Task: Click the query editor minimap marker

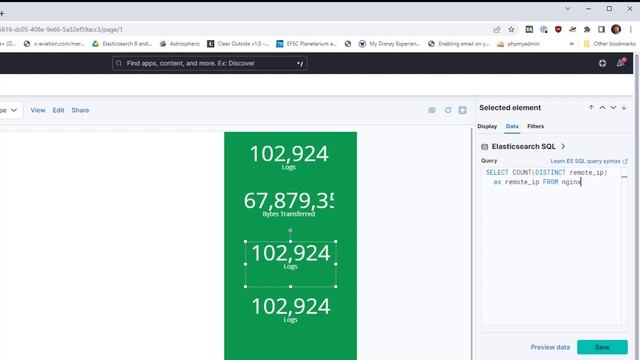Action: coord(624,177)
